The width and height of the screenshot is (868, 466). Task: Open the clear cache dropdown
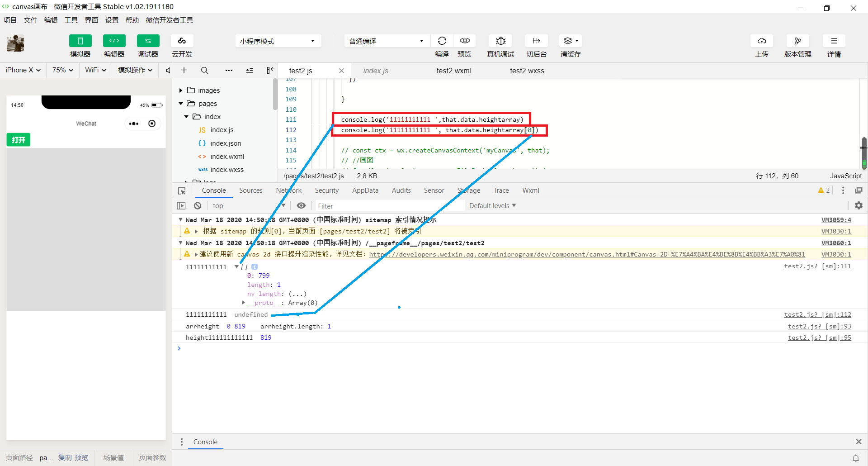point(571,41)
